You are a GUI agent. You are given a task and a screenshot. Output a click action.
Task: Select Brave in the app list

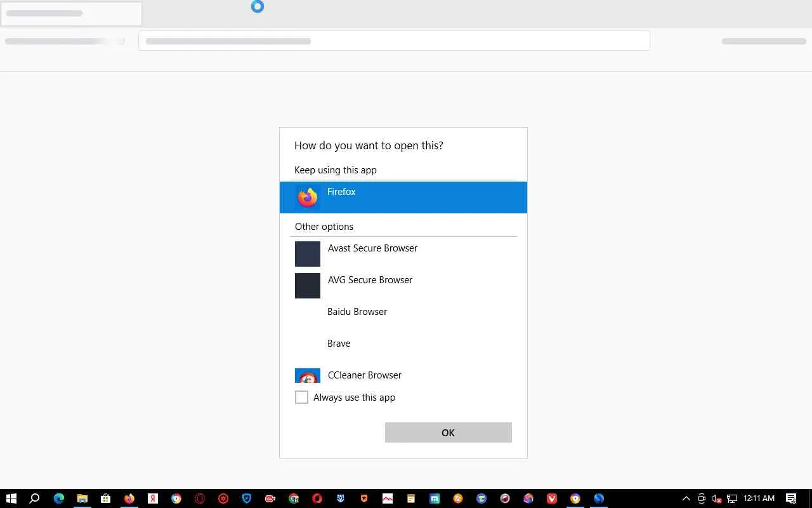[403, 349]
